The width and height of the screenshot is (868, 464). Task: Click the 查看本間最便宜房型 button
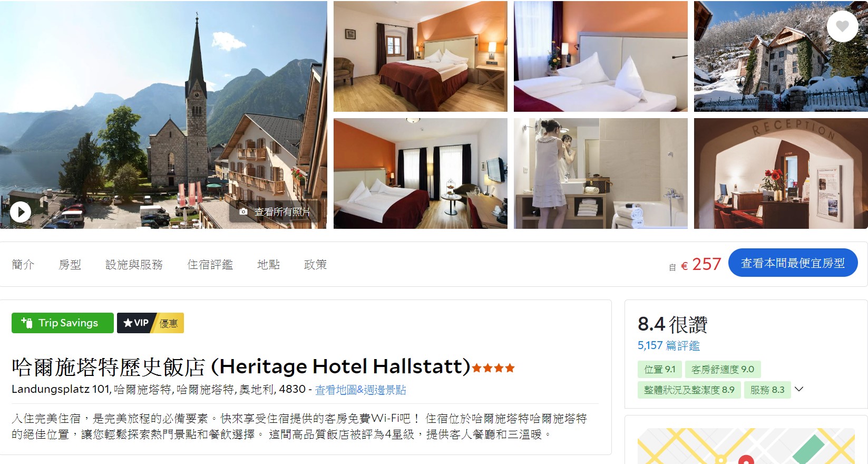coord(793,263)
